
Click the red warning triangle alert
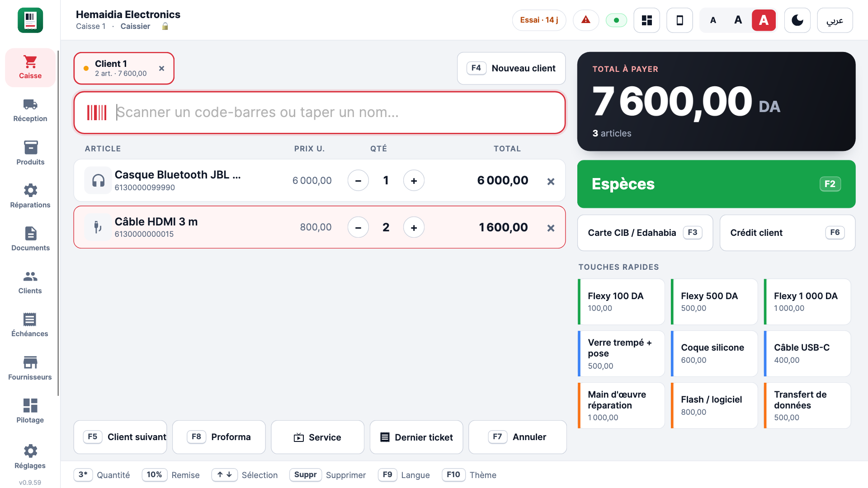pos(586,20)
